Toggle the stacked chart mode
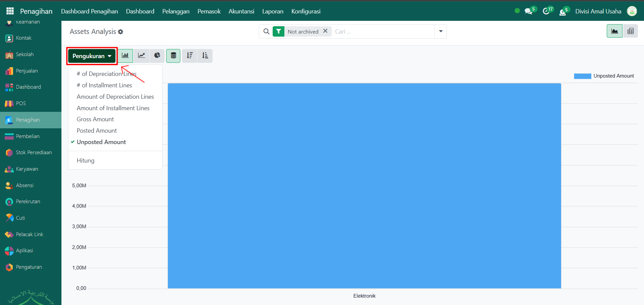Image resolution: width=644 pixels, height=305 pixels. tap(173, 56)
